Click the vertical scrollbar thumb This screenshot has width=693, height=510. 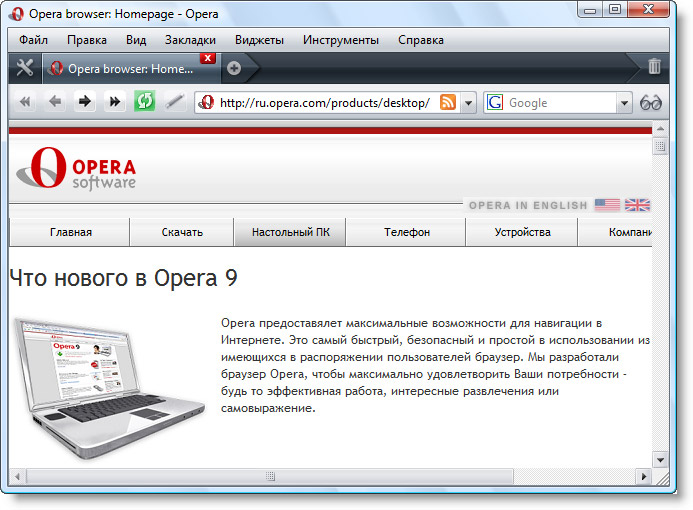[x=660, y=146]
